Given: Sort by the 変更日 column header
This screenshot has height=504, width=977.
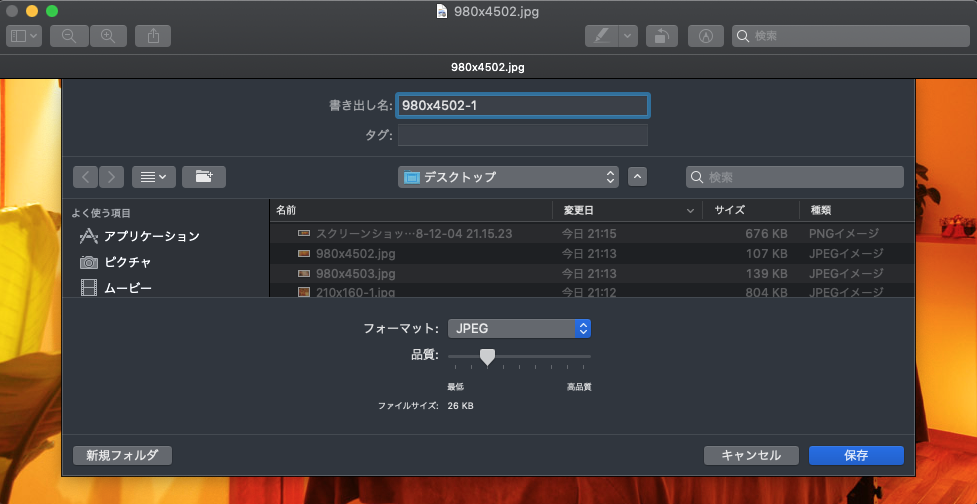Looking at the screenshot, I should [x=627, y=211].
